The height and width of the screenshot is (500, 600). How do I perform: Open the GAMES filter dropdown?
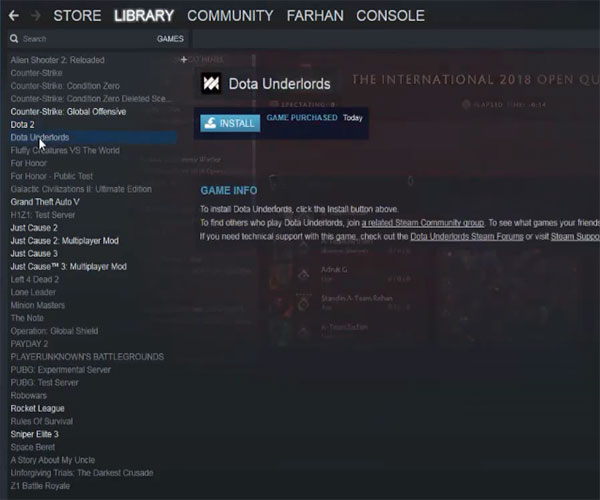coord(170,39)
